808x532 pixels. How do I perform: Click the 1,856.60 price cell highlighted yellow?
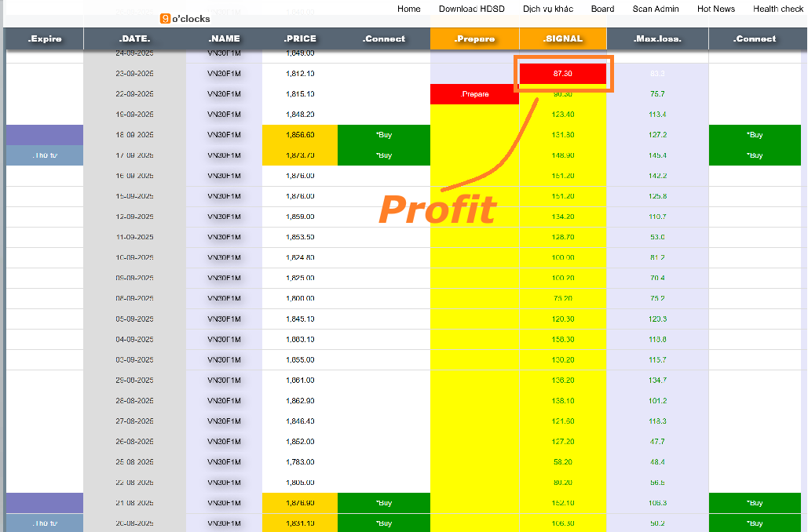click(x=300, y=135)
